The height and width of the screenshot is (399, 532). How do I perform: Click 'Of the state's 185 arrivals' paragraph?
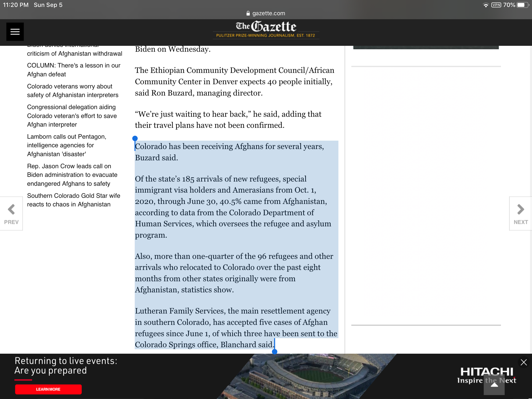pyautogui.click(x=233, y=207)
